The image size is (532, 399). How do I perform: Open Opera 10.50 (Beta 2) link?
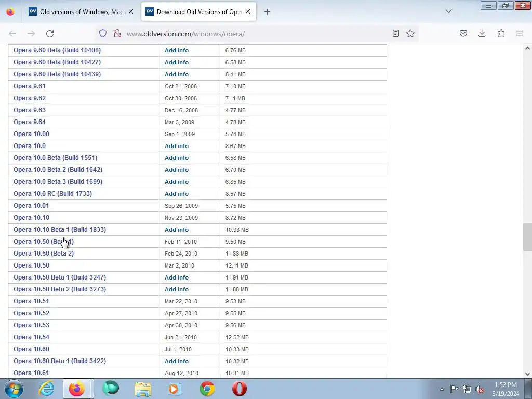coord(44,254)
